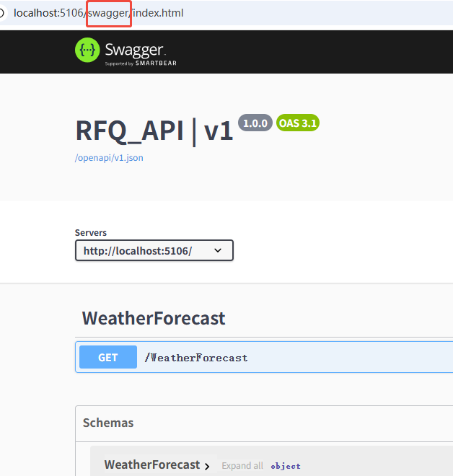Open the /openapi/v1.json link

click(109, 158)
